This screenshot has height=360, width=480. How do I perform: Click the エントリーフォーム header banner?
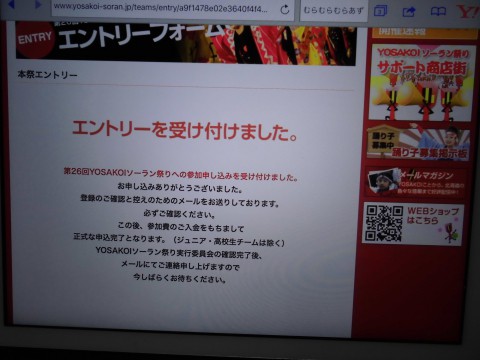point(186,43)
